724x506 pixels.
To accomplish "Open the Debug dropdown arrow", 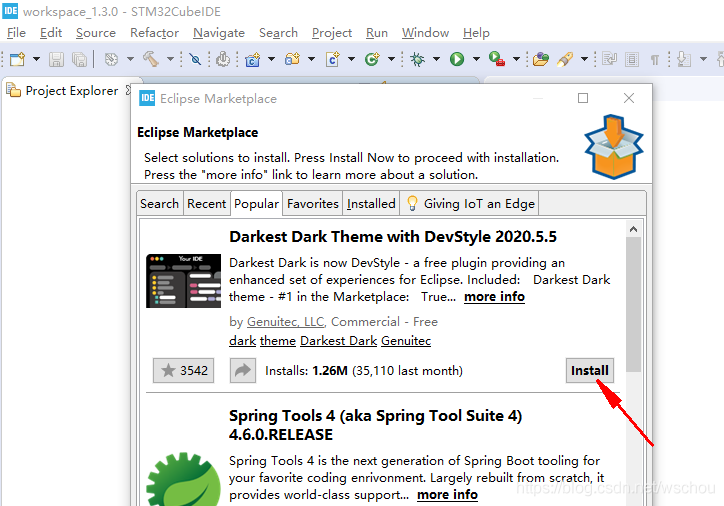I will point(436,59).
